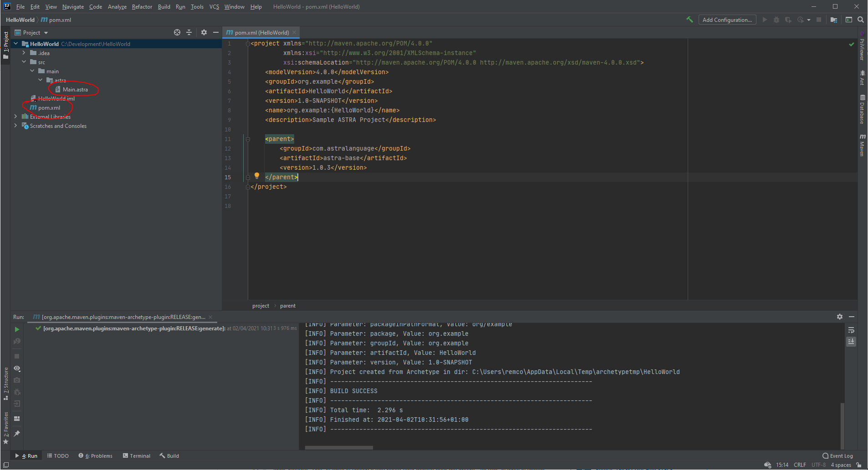This screenshot has height=470, width=868.
Task: Expand External Libraries node
Action: tap(16, 116)
